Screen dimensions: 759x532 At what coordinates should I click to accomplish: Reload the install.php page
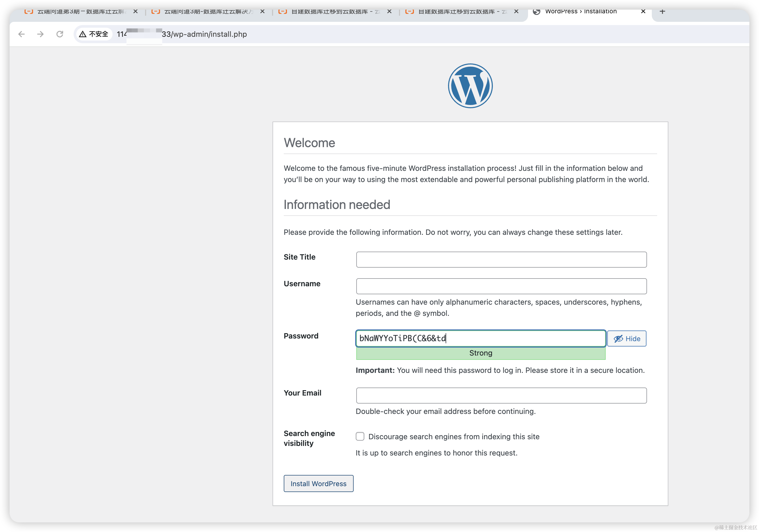coord(59,34)
